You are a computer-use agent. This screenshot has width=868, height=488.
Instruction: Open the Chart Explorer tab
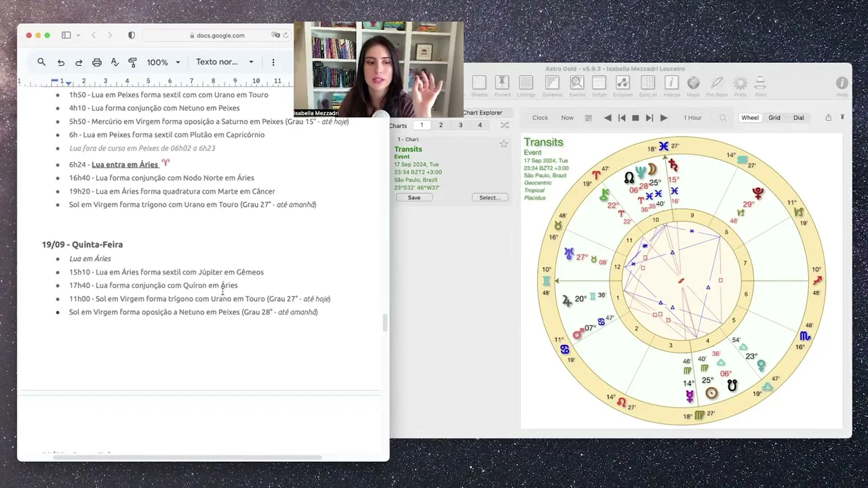(x=482, y=113)
